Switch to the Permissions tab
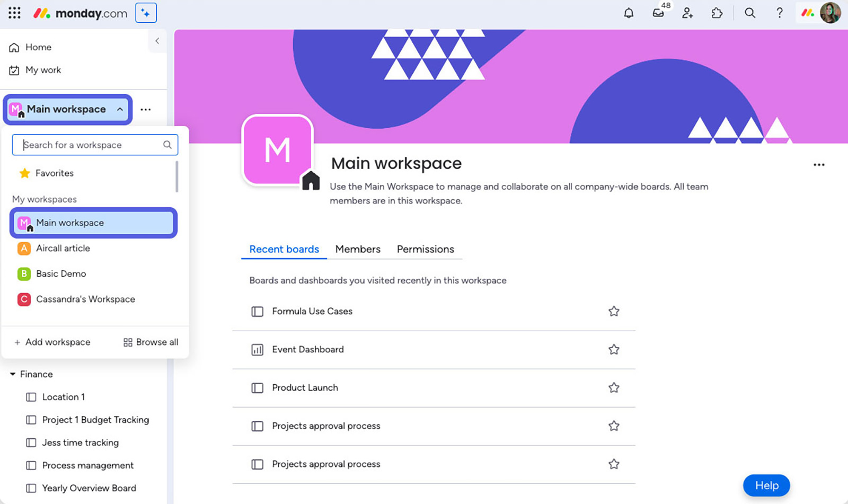 coord(425,249)
